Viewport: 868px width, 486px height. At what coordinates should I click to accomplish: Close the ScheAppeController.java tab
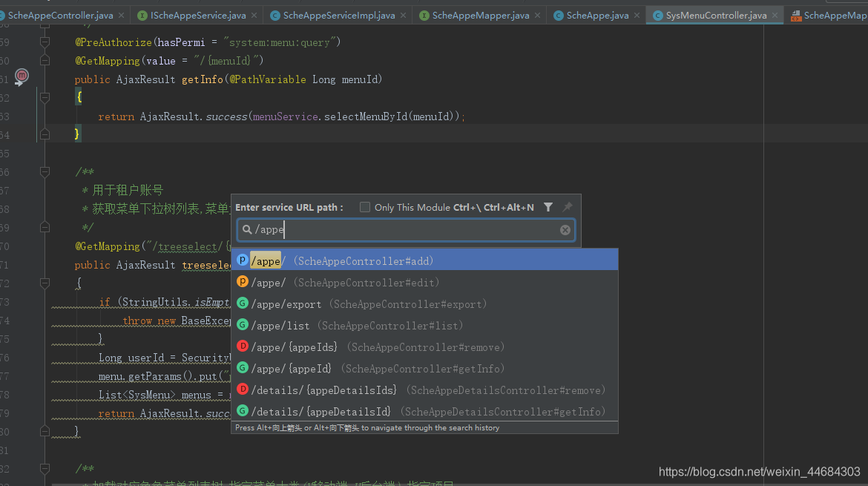pos(121,16)
